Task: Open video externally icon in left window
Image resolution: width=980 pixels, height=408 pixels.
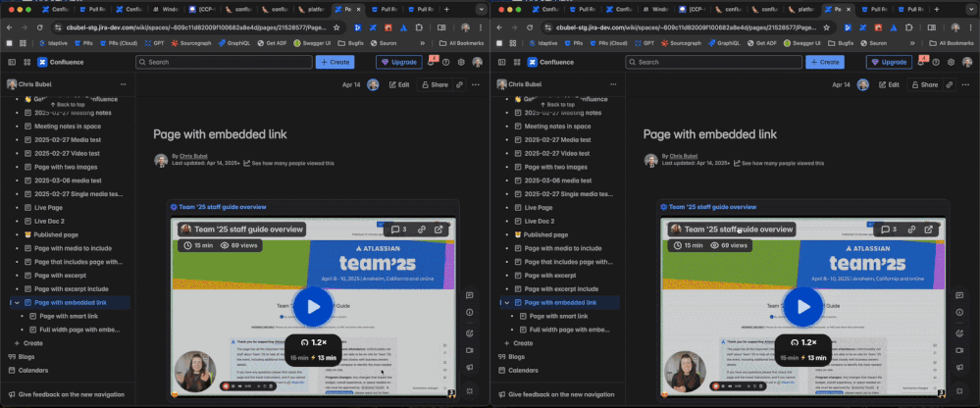Action: (438, 229)
